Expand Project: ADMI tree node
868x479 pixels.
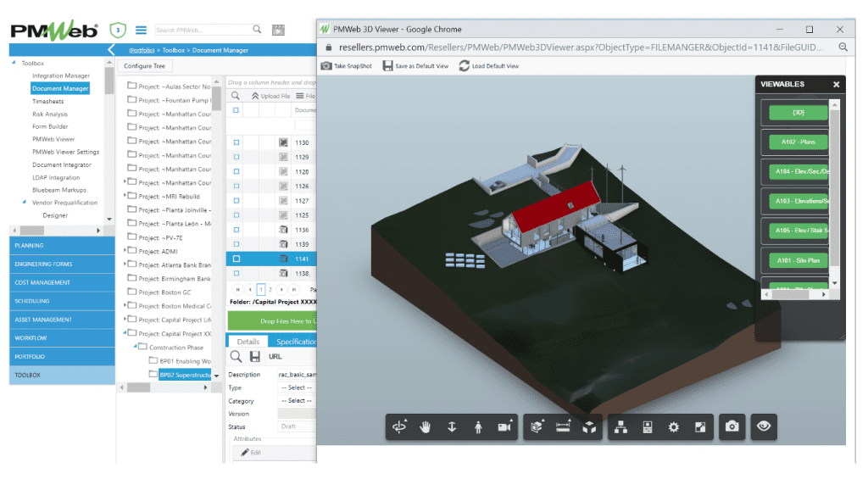click(125, 250)
